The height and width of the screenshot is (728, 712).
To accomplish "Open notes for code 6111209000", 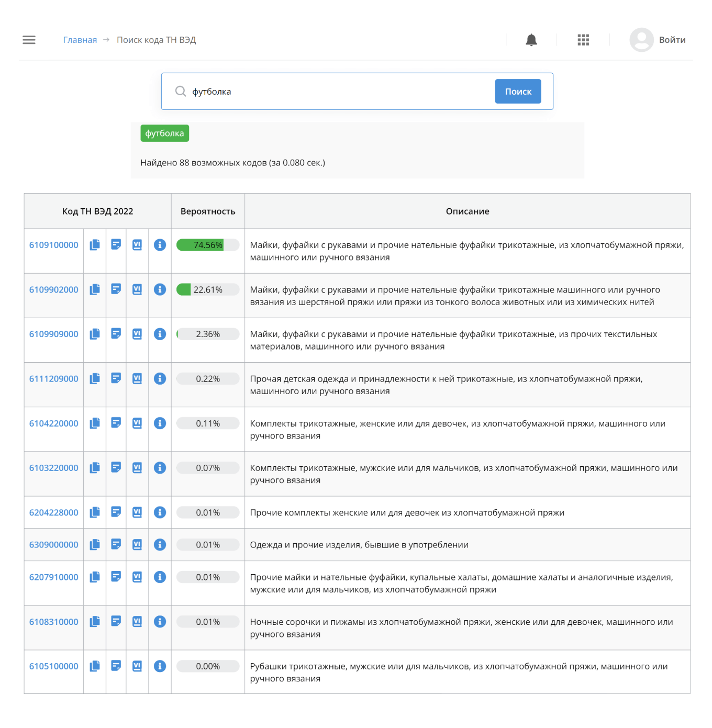I will (x=116, y=378).
